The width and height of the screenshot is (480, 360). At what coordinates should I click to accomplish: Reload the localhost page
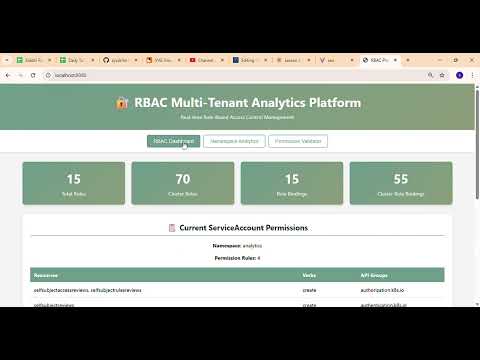pyautogui.click(x=33, y=75)
